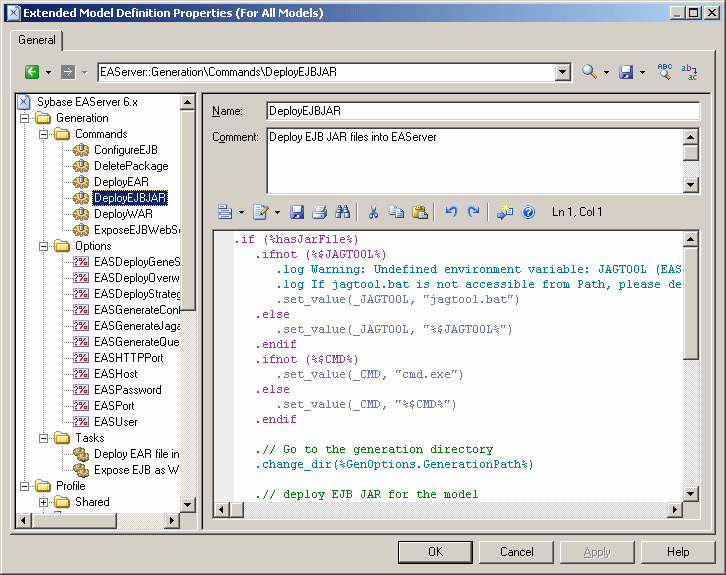
Task: Click the top toolbar Save icon
Action: 626,72
